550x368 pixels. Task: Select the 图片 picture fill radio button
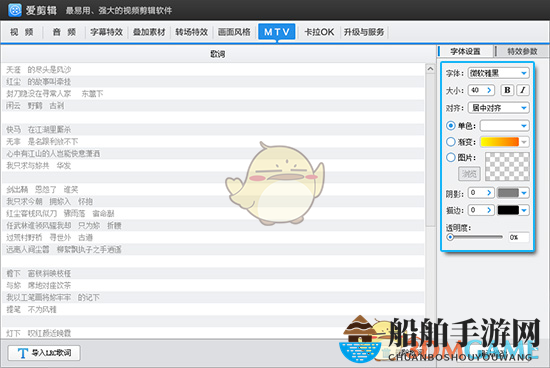coord(451,157)
